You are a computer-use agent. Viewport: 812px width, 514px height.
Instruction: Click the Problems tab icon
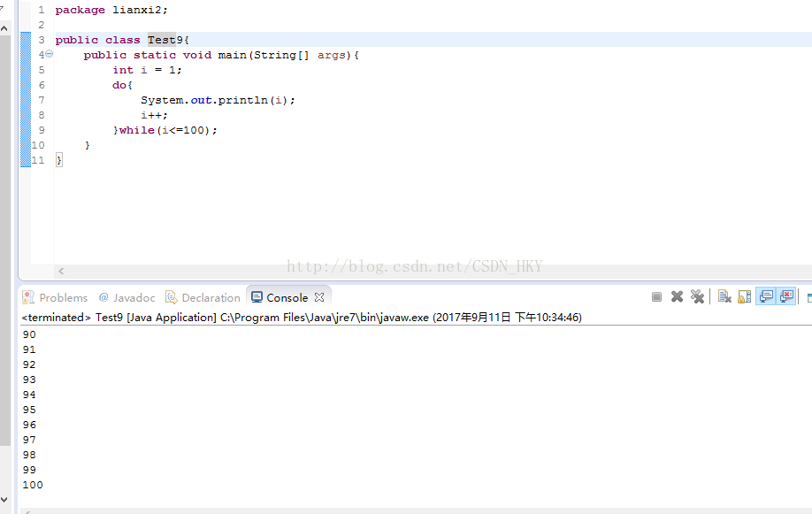click(28, 297)
